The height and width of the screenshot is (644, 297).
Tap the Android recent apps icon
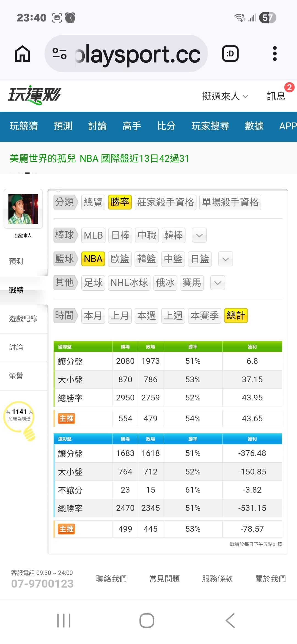coord(64,621)
